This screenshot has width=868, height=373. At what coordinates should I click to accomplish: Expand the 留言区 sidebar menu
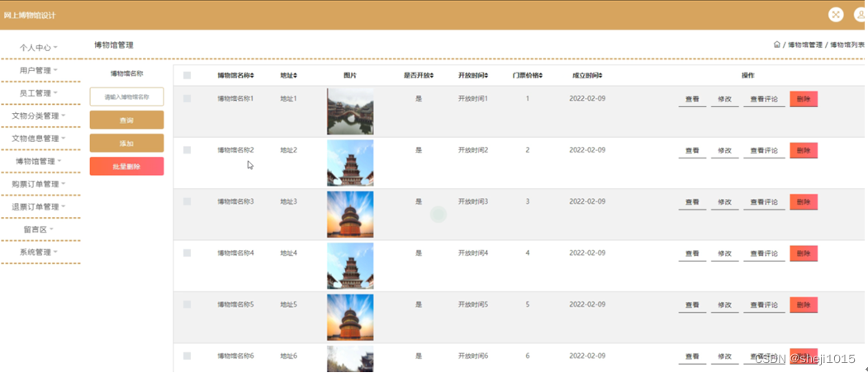click(x=39, y=229)
